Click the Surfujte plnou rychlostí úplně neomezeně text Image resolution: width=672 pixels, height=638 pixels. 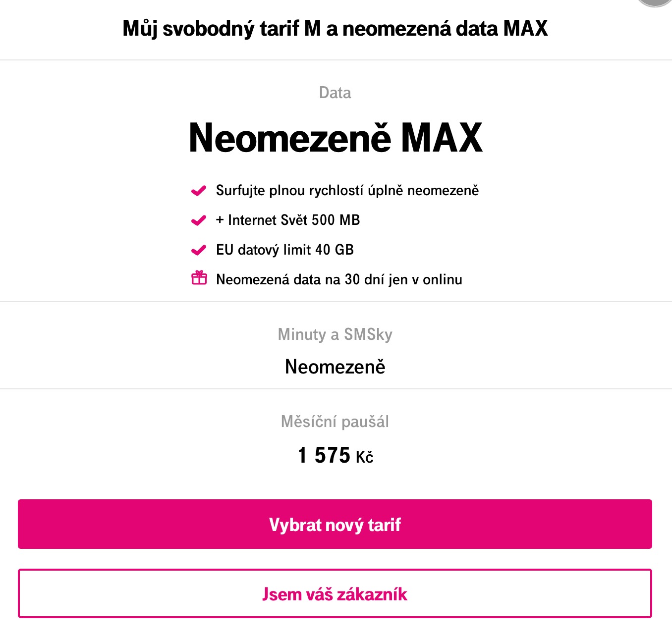pyautogui.click(x=347, y=191)
